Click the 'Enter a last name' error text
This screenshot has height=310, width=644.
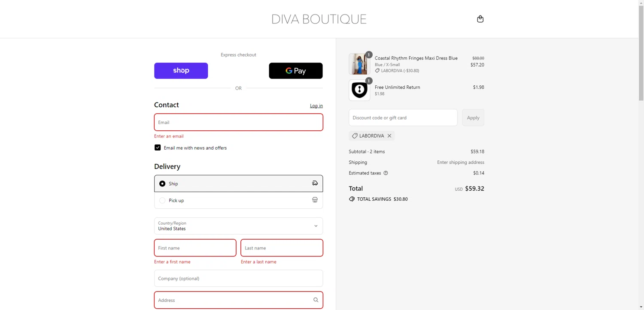tap(258, 262)
